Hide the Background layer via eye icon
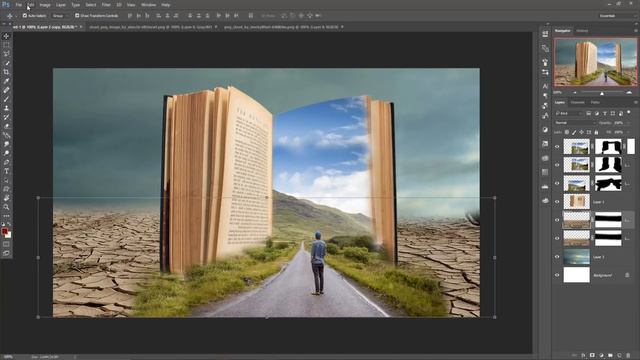640x360 pixels. coord(557,275)
